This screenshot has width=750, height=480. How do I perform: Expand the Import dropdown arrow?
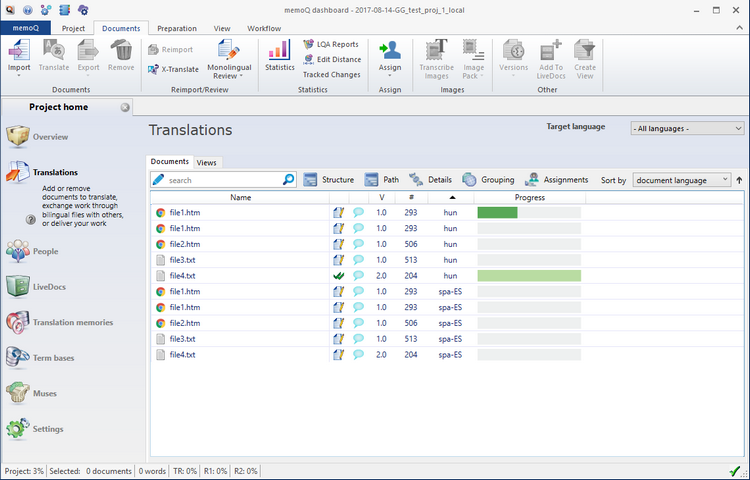[19, 77]
